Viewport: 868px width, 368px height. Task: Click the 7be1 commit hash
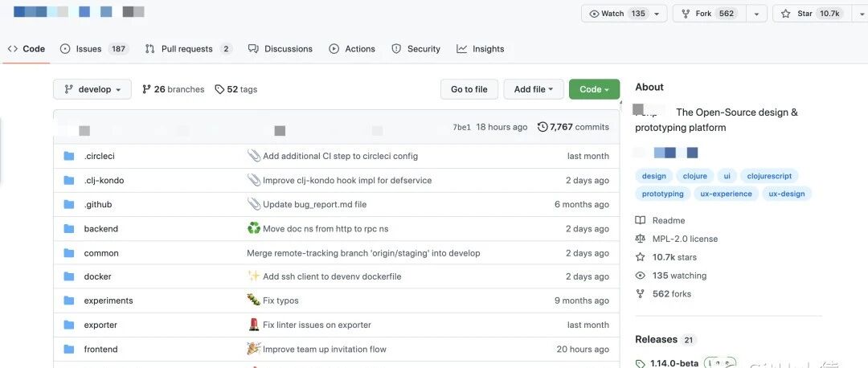pyautogui.click(x=461, y=127)
